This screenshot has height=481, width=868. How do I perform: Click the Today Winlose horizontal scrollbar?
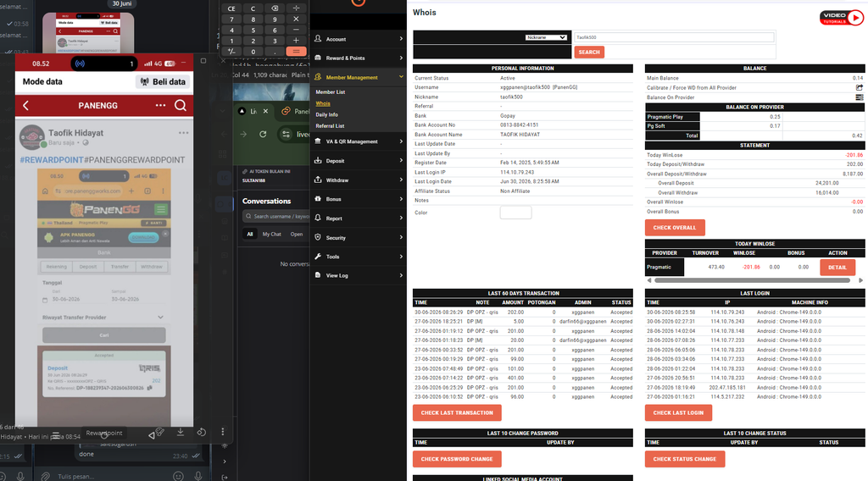[x=753, y=280]
